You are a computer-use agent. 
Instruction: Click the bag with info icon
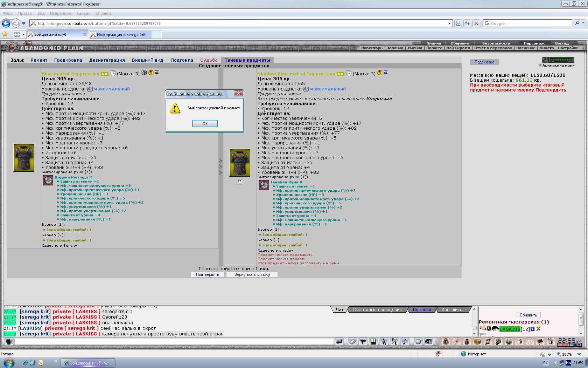pos(467,341)
